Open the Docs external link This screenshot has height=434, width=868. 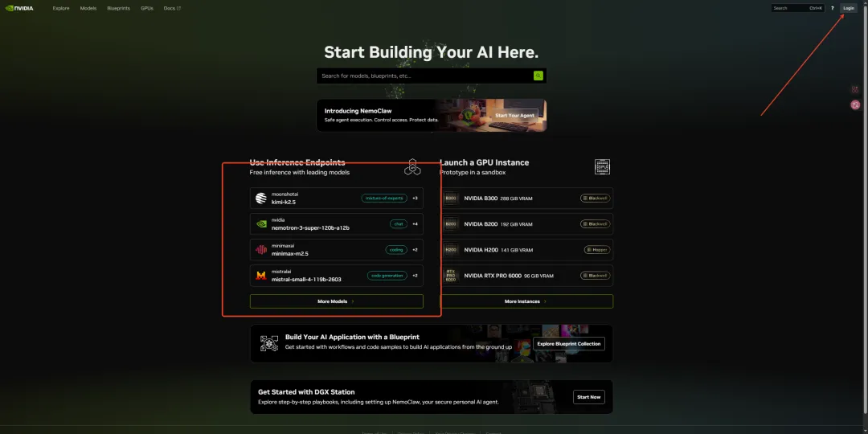(172, 8)
